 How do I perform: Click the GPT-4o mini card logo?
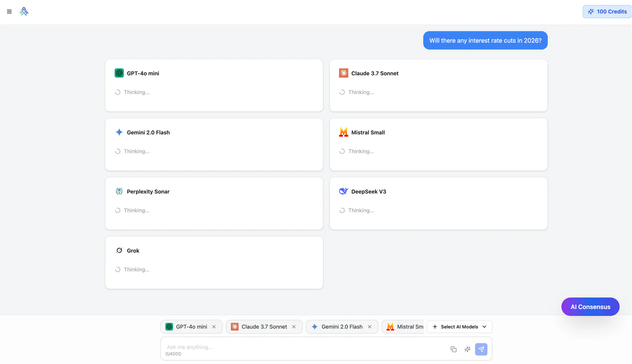119,73
